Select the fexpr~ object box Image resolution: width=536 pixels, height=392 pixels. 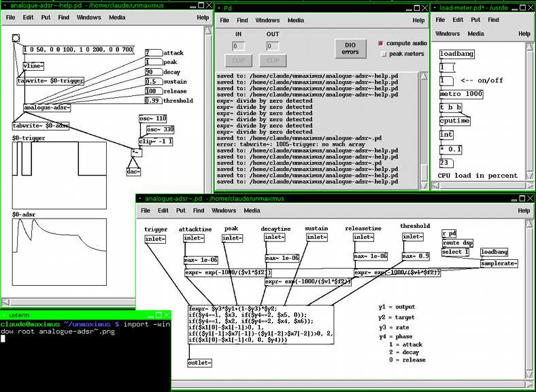(x=261, y=325)
